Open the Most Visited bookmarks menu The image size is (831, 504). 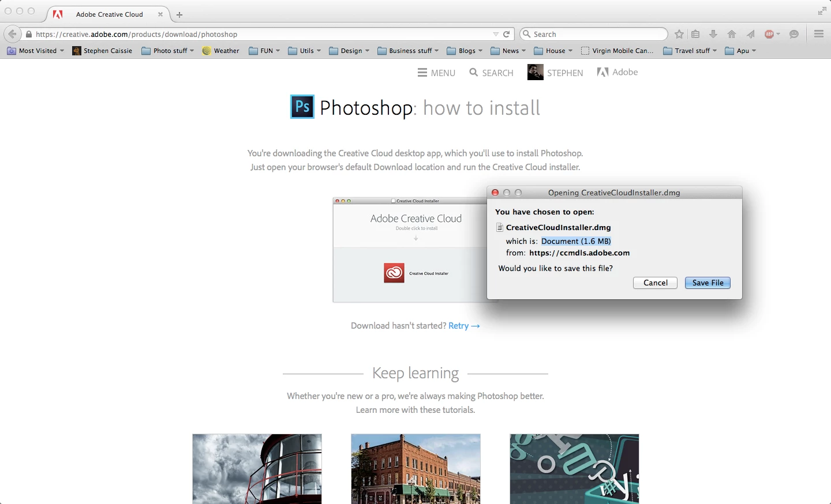pyautogui.click(x=35, y=51)
